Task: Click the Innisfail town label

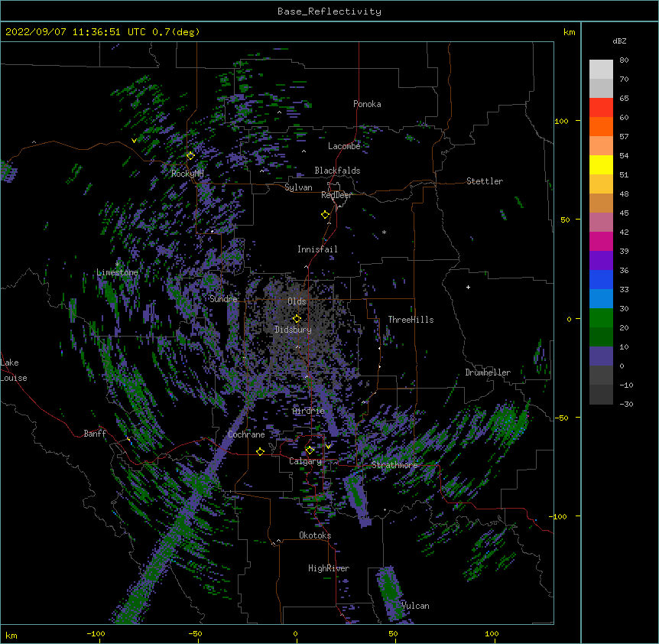Action: tap(317, 249)
